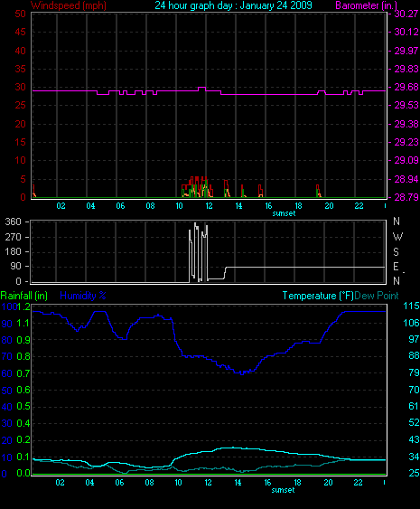Click the 115 temperature scale value
Screen dimensions: 420x509
(411, 306)
